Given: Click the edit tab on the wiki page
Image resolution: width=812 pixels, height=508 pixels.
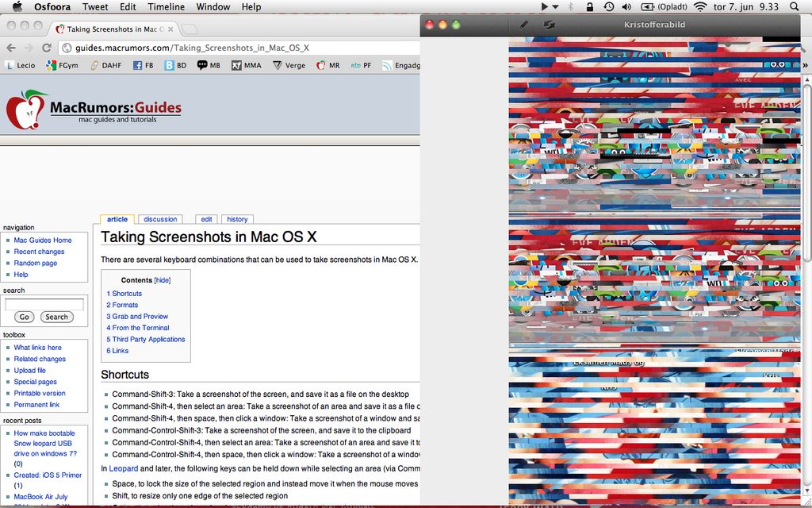Looking at the screenshot, I should click(x=207, y=219).
